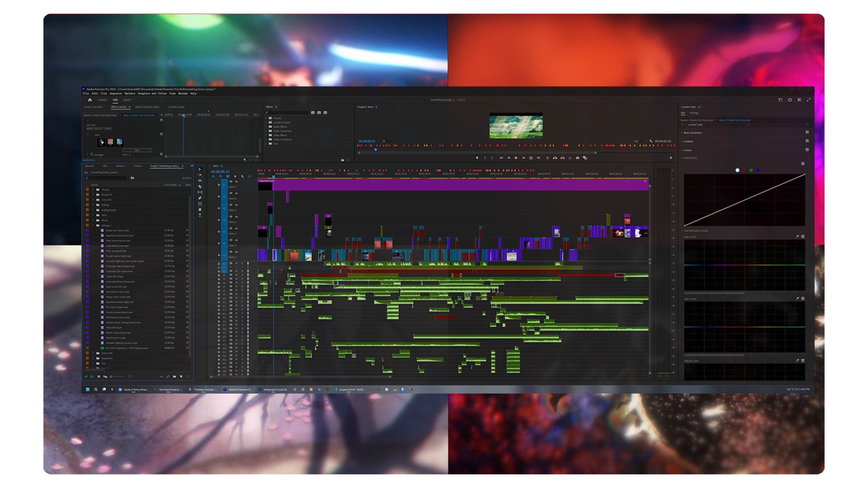Filter effects by Accelerated Effects icon
868x488 pixels.
pyautogui.click(x=313, y=113)
